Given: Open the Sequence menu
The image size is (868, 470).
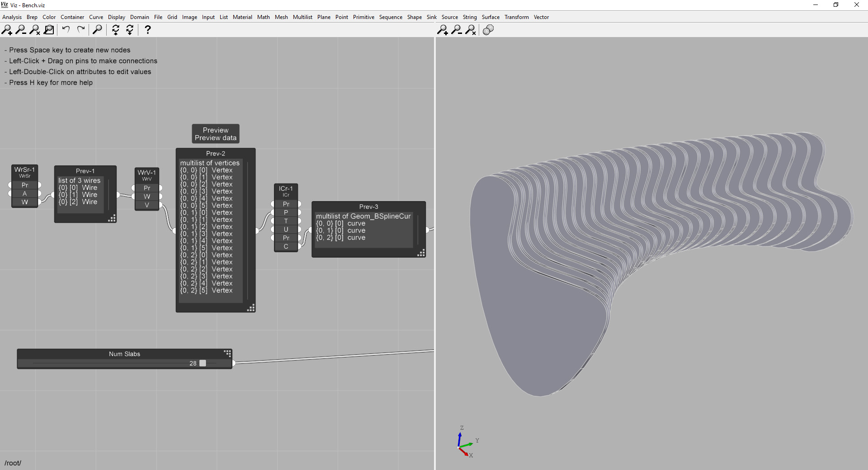Looking at the screenshot, I should pos(391,17).
